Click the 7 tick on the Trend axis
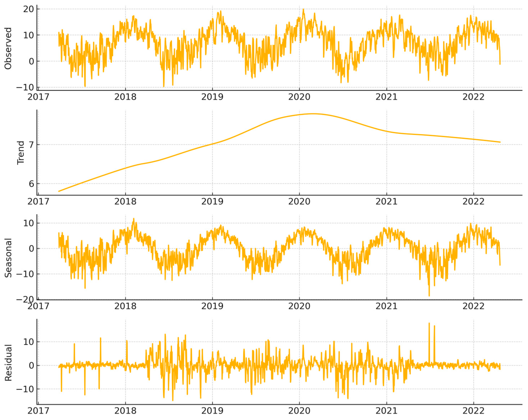This screenshot has width=528, height=420. pos(31,145)
